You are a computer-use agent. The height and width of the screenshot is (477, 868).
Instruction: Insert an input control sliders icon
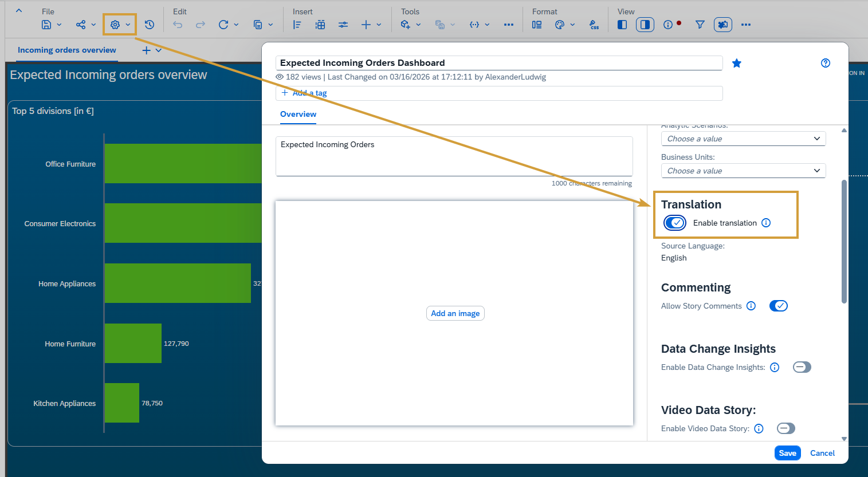[x=343, y=25]
